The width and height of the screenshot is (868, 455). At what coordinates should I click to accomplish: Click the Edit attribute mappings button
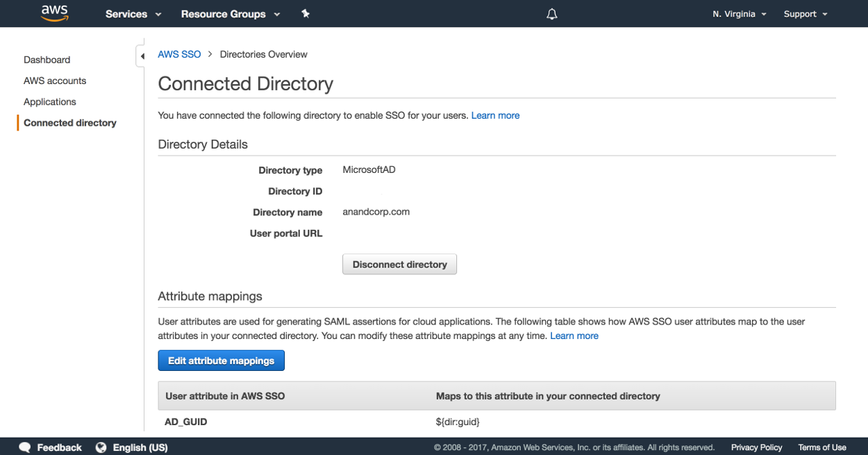pos(222,361)
